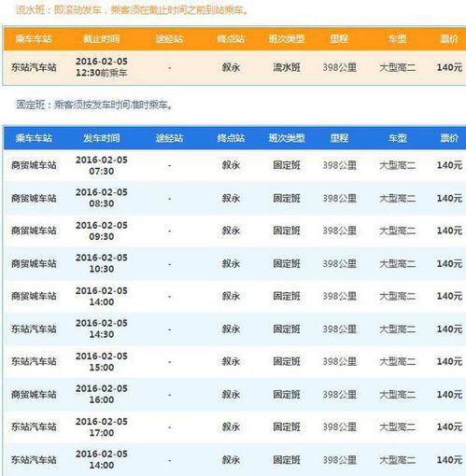Click 途经站 header in blue table
The height and width of the screenshot is (476, 466).
pyautogui.click(x=169, y=138)
